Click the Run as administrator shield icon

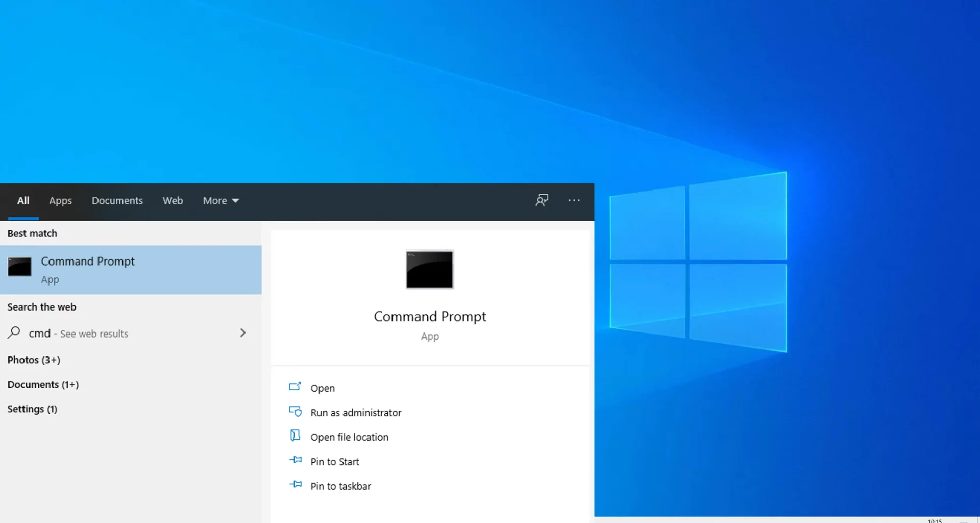tap(296, 411)
